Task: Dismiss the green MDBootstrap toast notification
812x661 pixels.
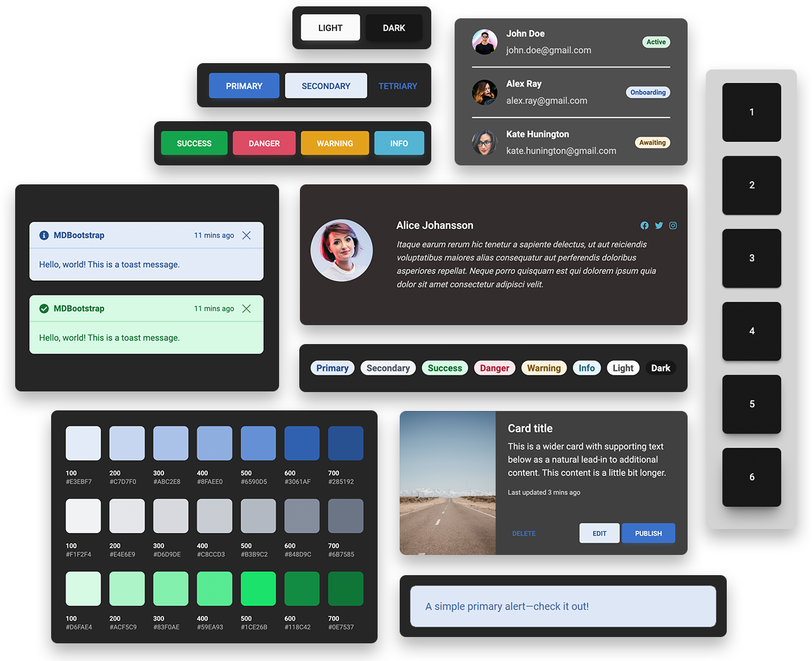Action: (x=246, y=309)
